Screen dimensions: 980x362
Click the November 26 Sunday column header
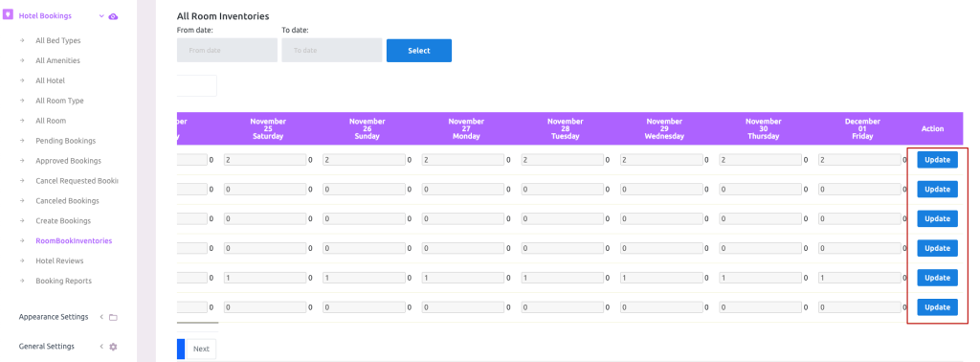pos(367,128)
